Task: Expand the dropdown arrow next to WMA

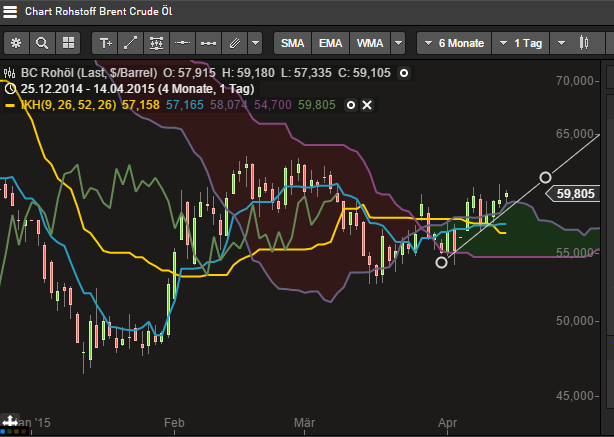Action: click(399, 44)
